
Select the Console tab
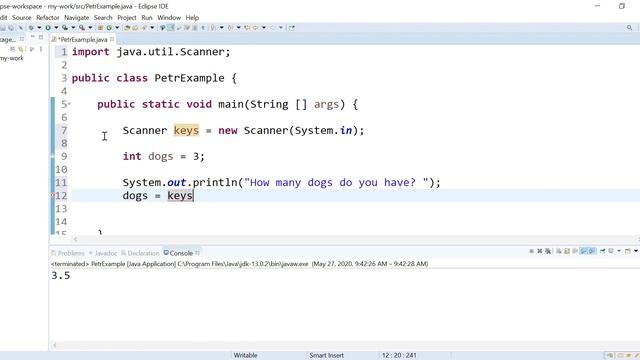click(x=178, y=253)
